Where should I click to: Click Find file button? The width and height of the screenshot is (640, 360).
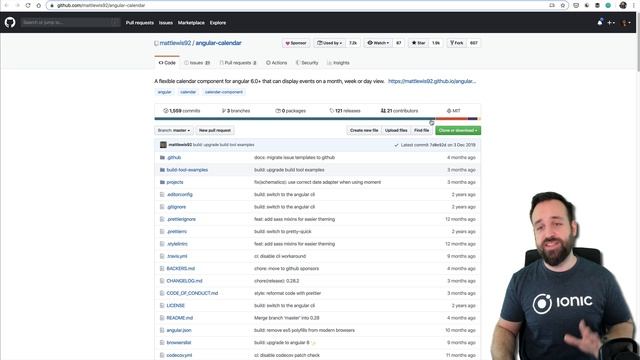pyautogui.click(x=421, y=130)
